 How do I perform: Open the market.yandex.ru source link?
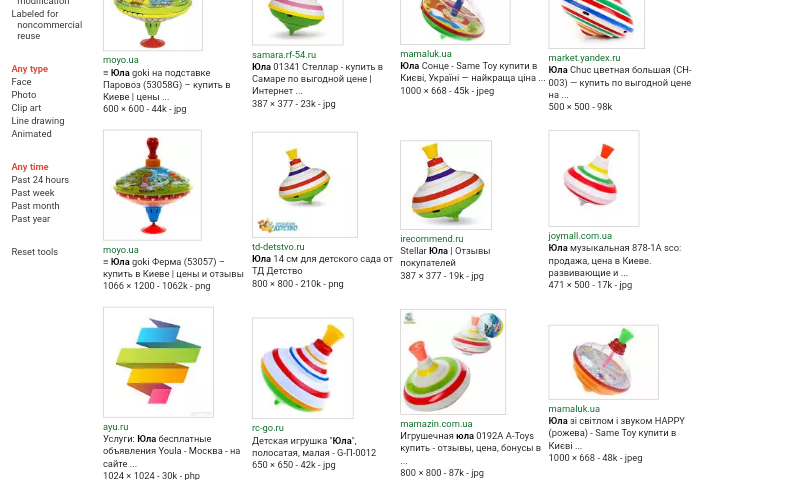584,58
